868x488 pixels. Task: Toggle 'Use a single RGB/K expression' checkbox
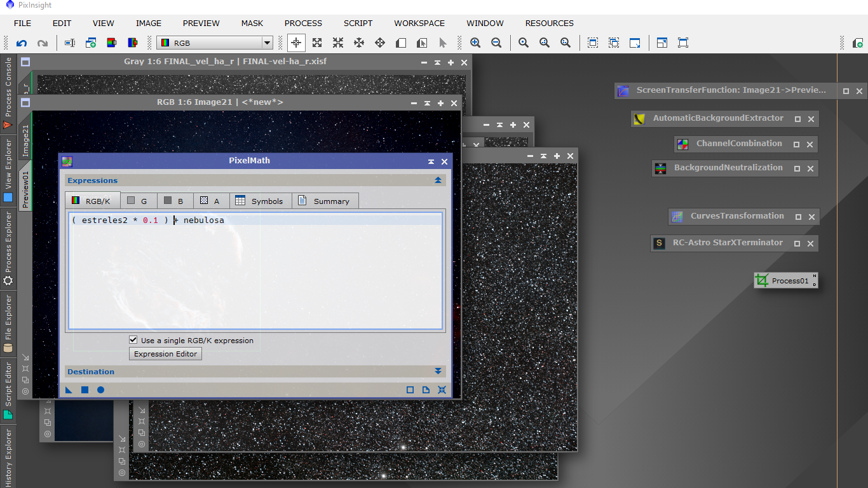coord(133,340)
